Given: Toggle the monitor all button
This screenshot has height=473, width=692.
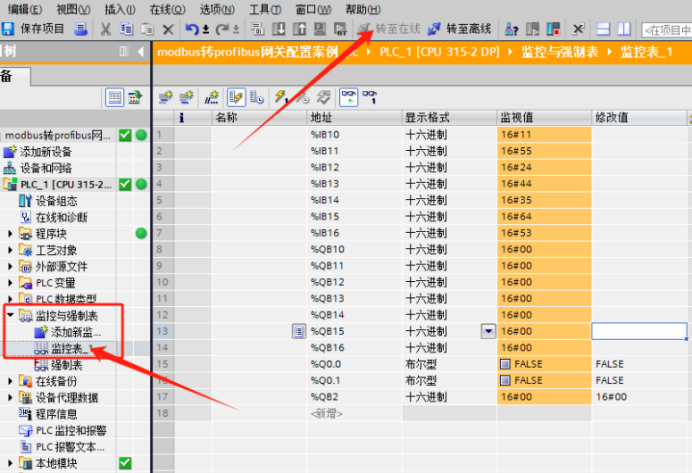Looking at the screenshot, I should click(x=348, y=97).
